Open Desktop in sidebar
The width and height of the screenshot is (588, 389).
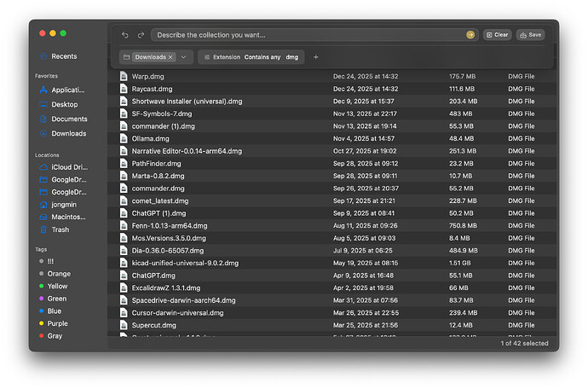tap(59, 104)
